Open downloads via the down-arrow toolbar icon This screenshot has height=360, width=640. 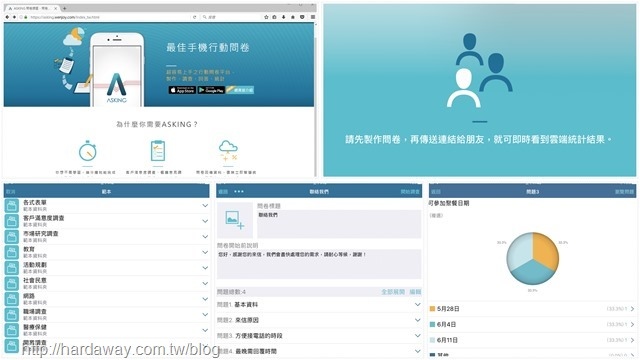pos(283,17)
